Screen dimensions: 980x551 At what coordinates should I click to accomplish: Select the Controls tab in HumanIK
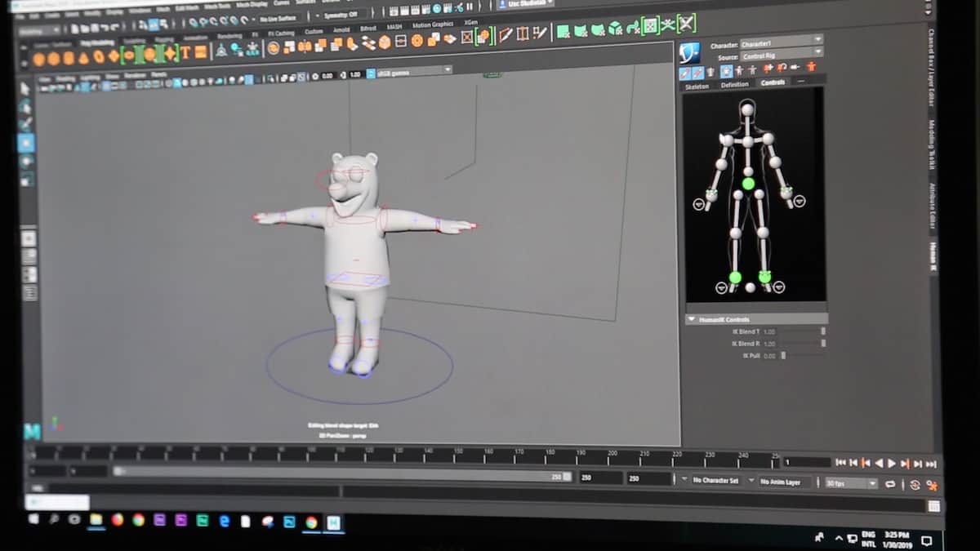[x=773, y=82]
